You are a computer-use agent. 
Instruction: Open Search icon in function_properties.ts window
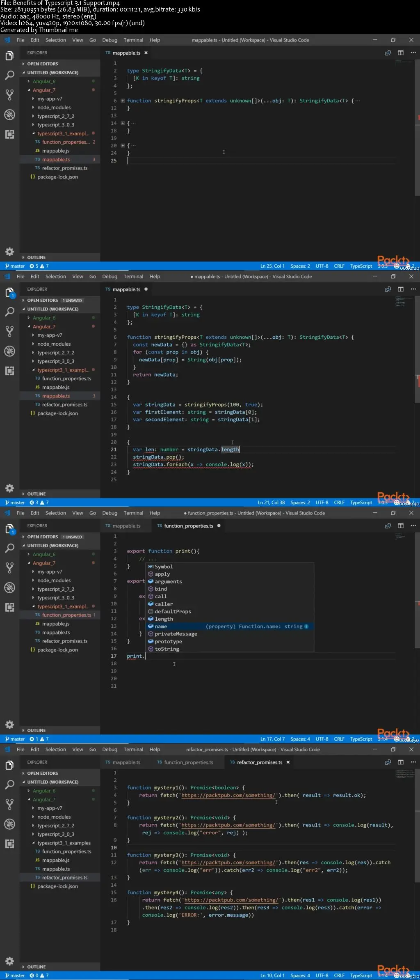pos(9,548)
